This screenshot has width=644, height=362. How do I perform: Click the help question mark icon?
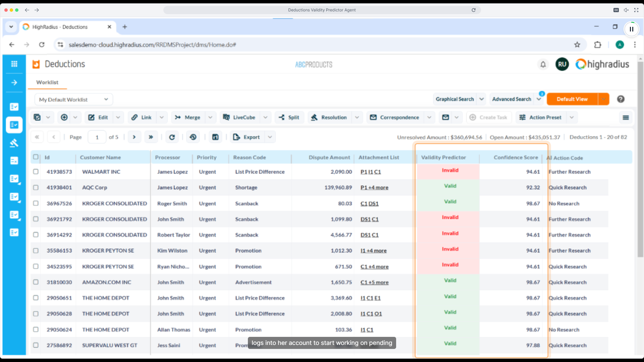click(621, 99)
